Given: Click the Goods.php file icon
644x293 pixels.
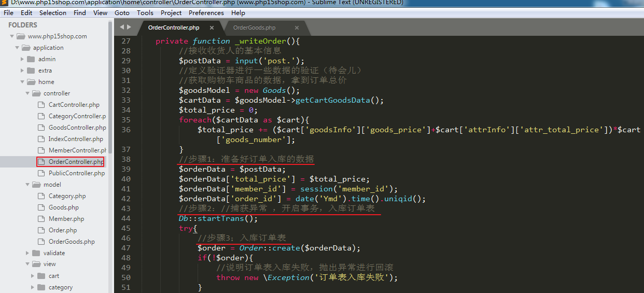Looking at the screenshot, I should click(x=41, y=207).
